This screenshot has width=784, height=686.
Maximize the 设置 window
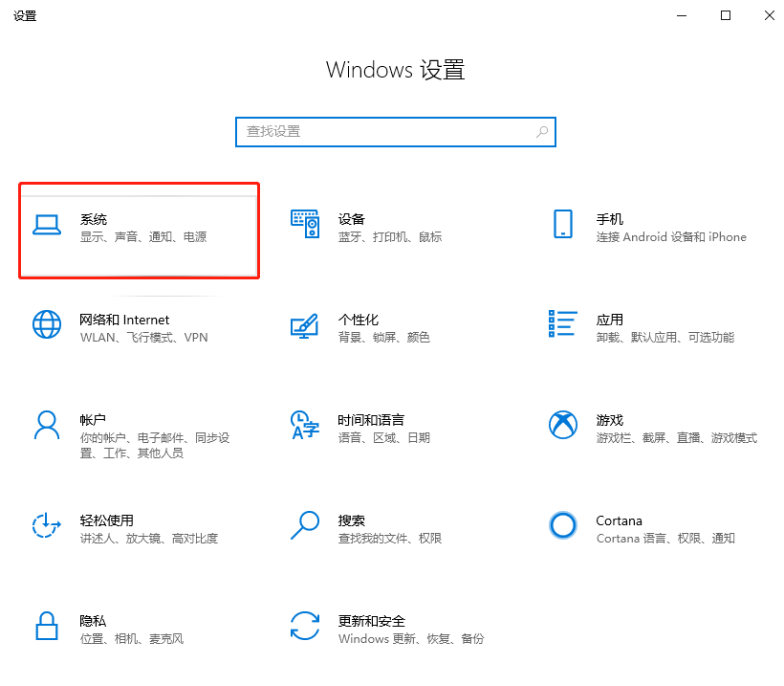(725, 15)
